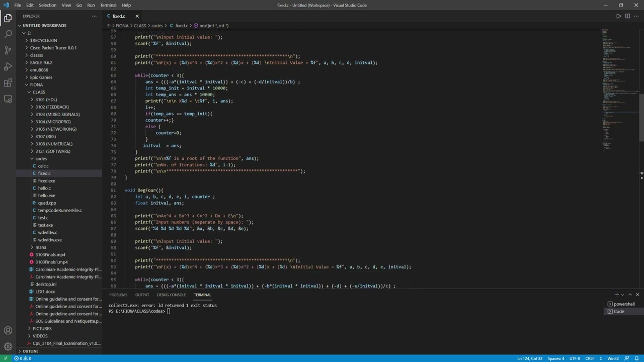Open editor More Actions ellipsis
Viewport: 644px width, 362px height.
click(636, 16)
